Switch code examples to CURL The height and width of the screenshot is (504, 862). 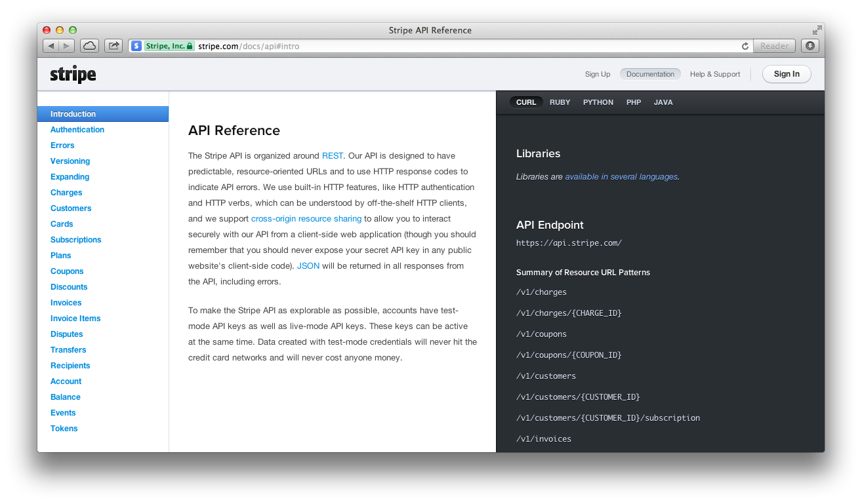click(526, 102)
